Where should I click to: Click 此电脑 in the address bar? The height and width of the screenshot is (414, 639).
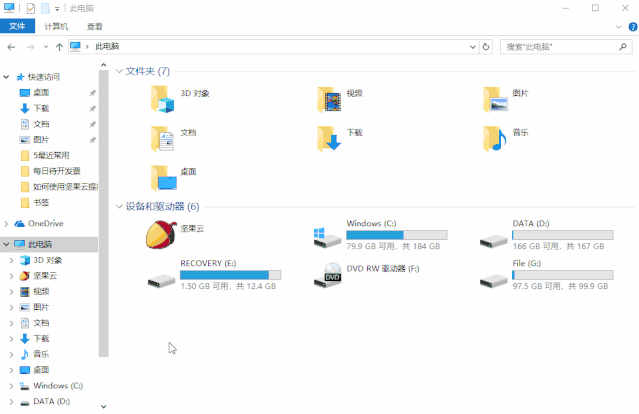pos(107,46)
